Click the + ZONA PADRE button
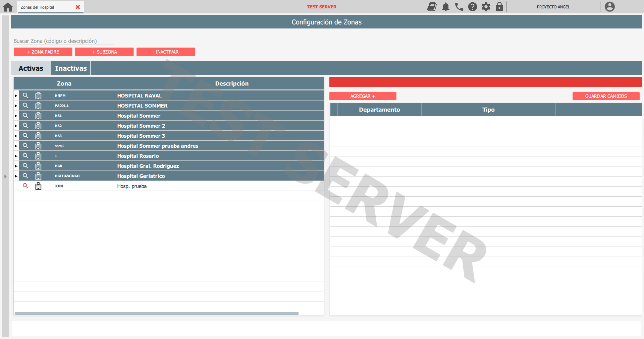 (x=43, y=52)
